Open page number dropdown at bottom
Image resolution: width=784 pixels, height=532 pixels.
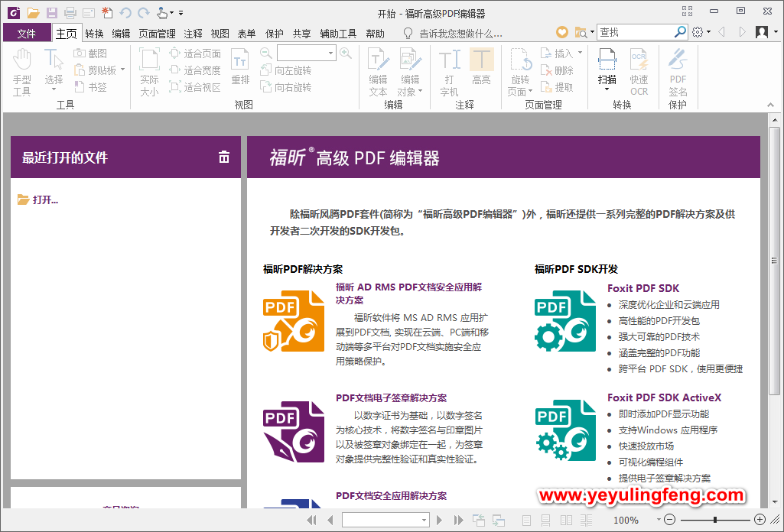(424, 520)
